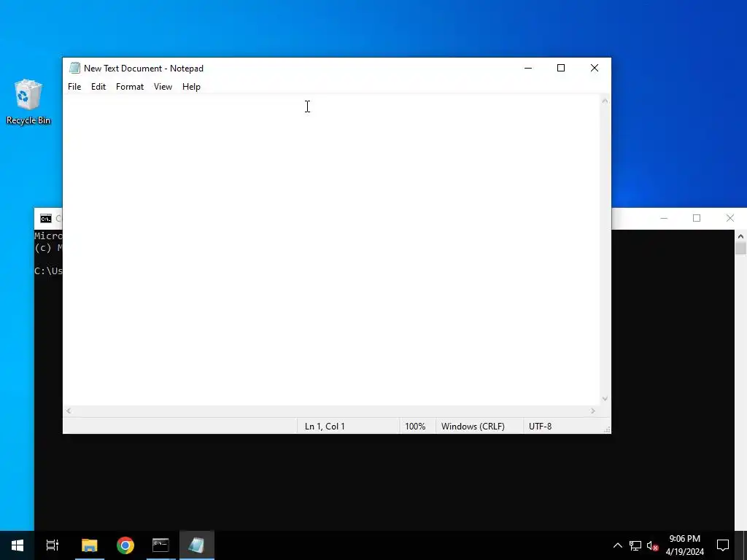Click inside the Notepad text area

pos(331,250)
